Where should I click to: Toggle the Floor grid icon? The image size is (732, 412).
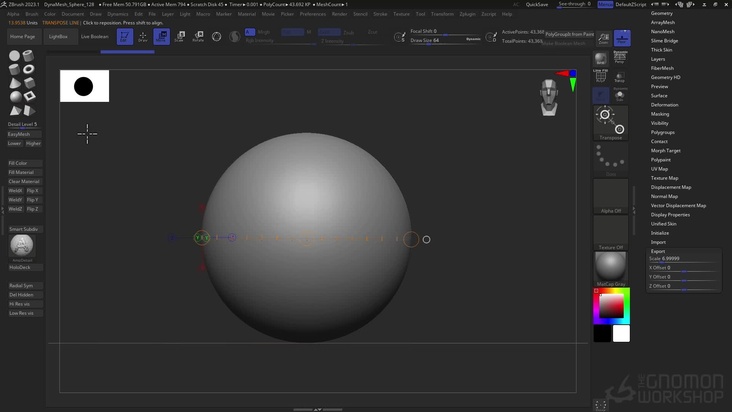622,38
